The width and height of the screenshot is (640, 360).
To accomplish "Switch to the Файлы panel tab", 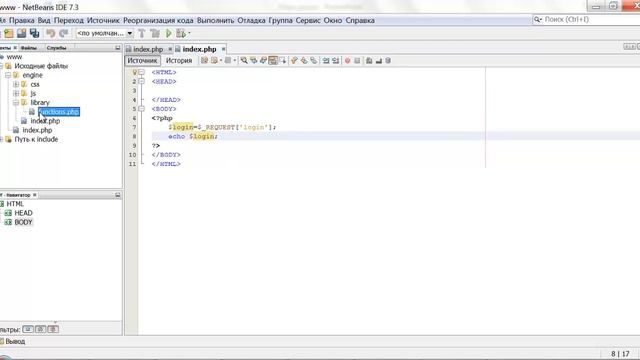I will (29, 48).
